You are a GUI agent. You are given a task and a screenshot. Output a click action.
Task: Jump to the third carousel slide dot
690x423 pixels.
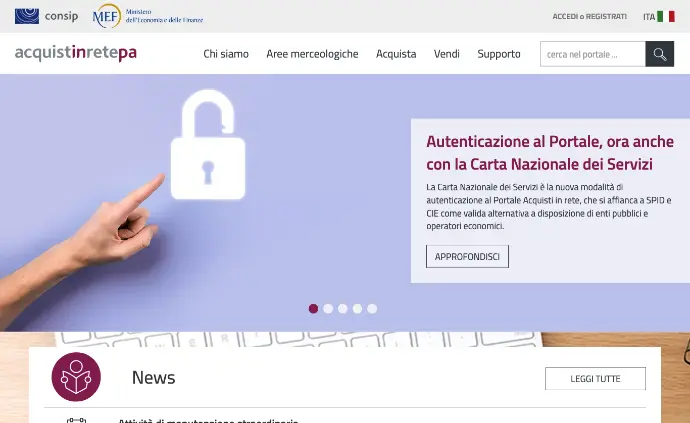pos(343,309)
